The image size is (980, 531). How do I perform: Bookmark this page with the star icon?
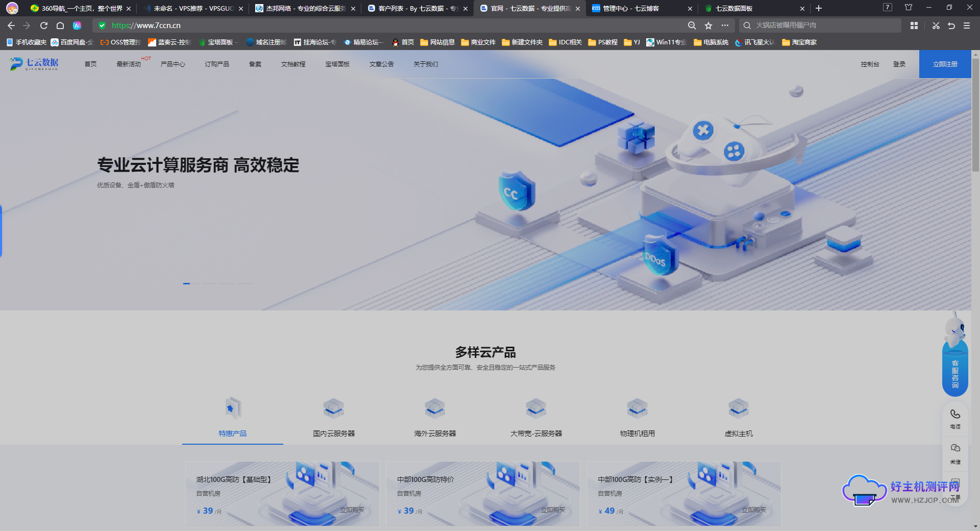(x=708, y=26)
